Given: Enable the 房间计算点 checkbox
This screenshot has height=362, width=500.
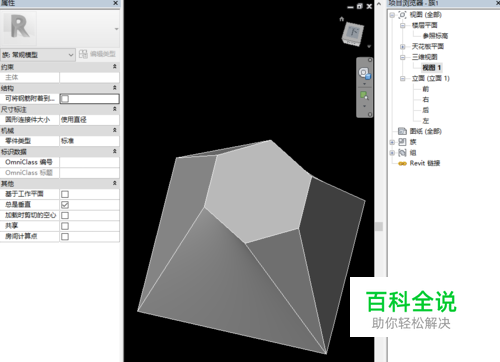Looking at the screenshot, I should (x=65, y=237).
